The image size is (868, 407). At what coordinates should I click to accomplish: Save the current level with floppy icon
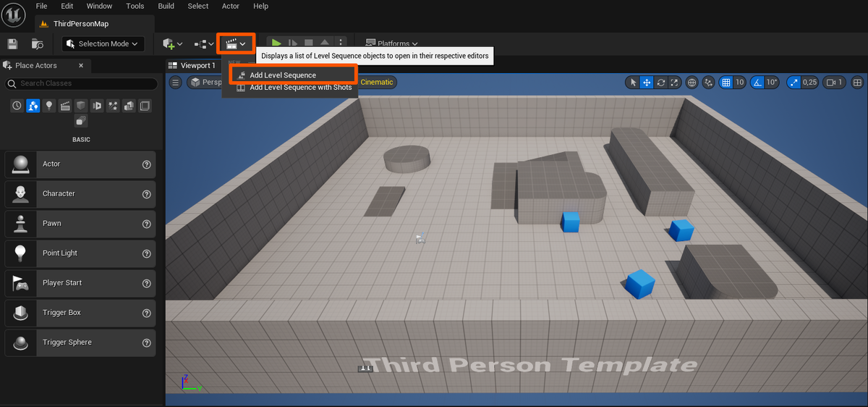click(x=12, y=44)
